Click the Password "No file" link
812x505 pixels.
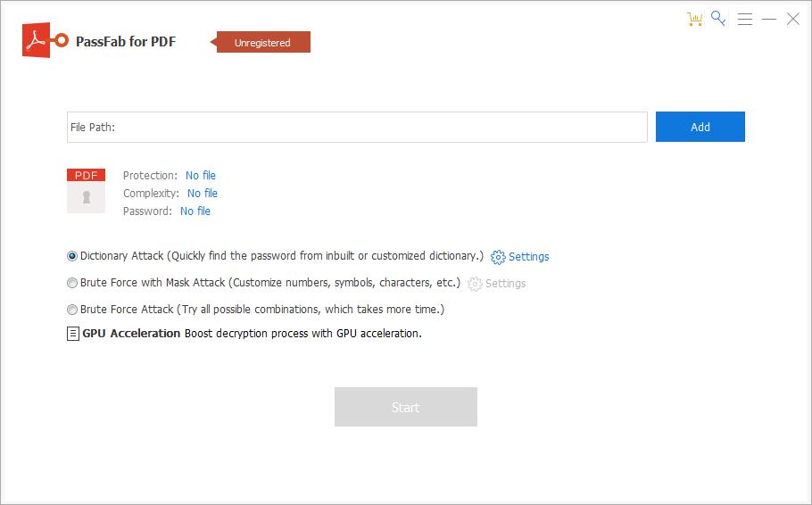coord(195,211)
